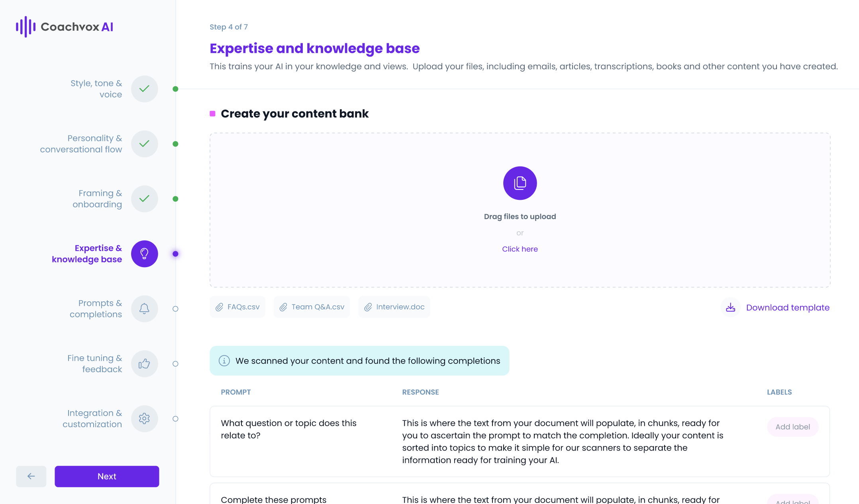Select the Style, tone & voice checkmark icon
The image size is (859, 504).
coord(145,89)
